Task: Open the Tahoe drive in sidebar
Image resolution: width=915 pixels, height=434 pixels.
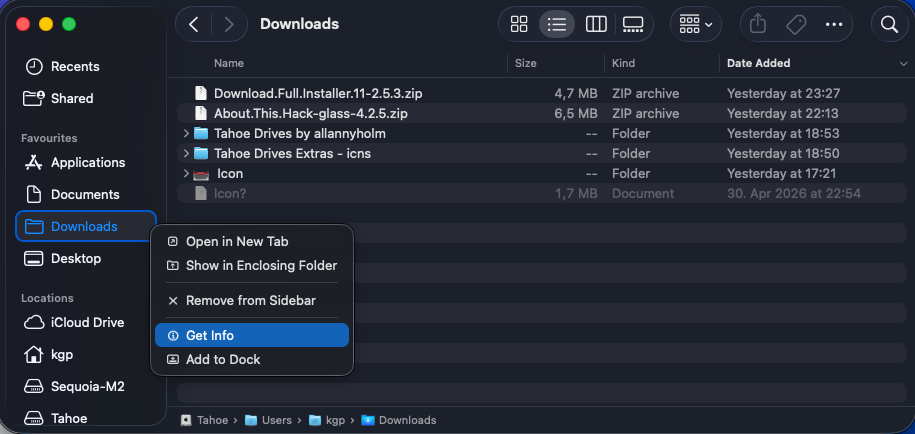Action: 57,418
